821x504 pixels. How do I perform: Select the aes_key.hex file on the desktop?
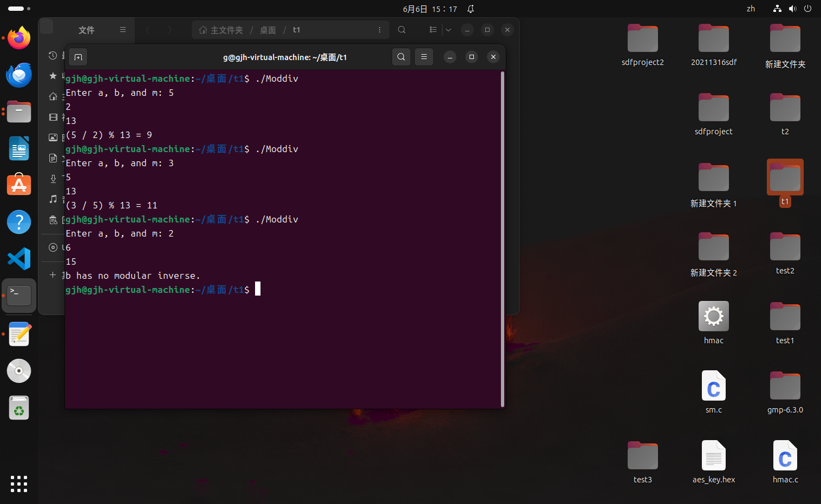click(x=714, y=462)
